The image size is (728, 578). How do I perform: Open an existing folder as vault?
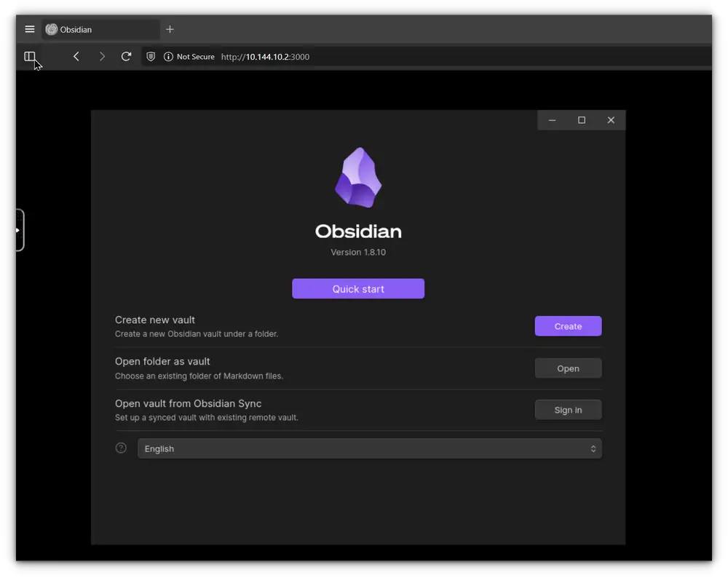568,368
